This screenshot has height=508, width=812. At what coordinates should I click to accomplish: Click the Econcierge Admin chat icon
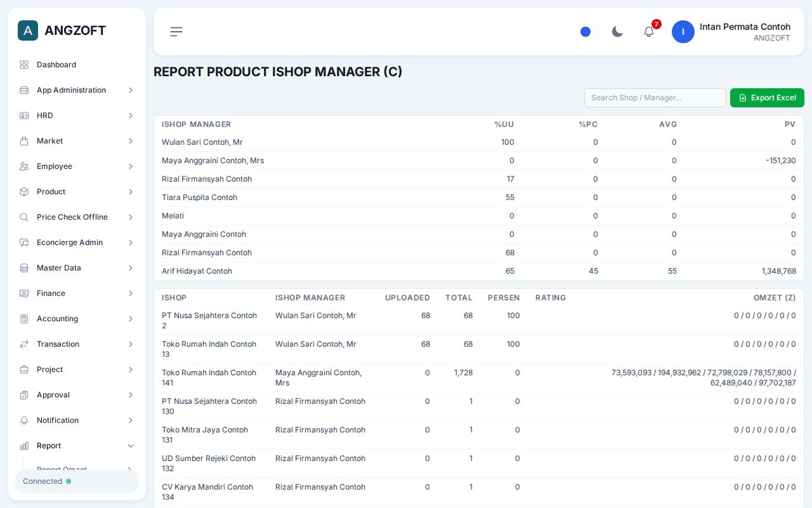click(x=24, y=243)
